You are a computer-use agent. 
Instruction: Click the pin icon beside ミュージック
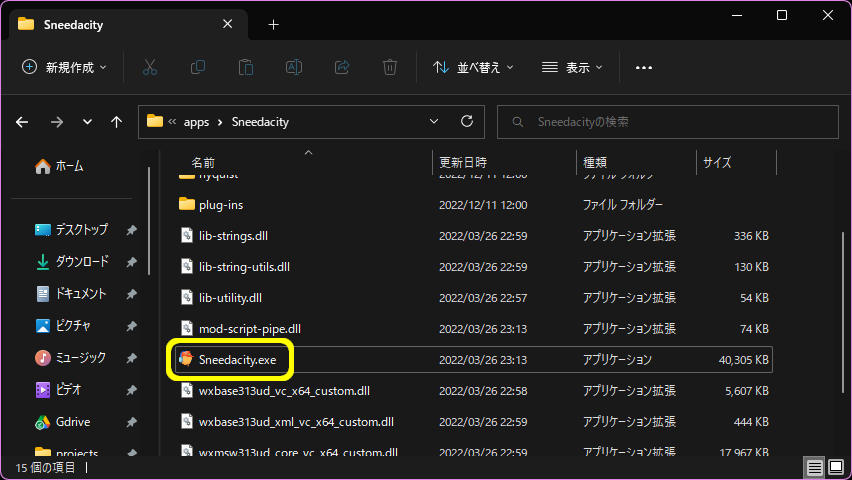coord(131,358)
